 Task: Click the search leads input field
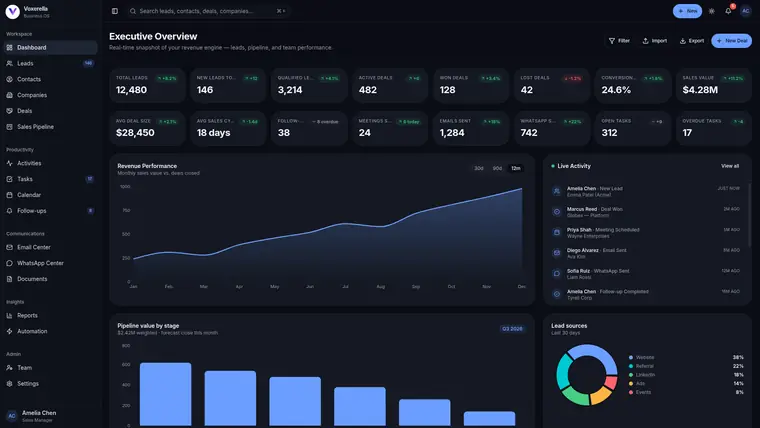click(207, 11)
